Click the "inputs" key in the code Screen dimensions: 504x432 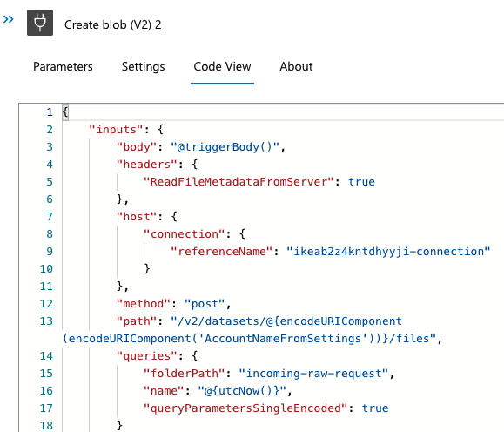pyautogui.click(x=116, y=130)
